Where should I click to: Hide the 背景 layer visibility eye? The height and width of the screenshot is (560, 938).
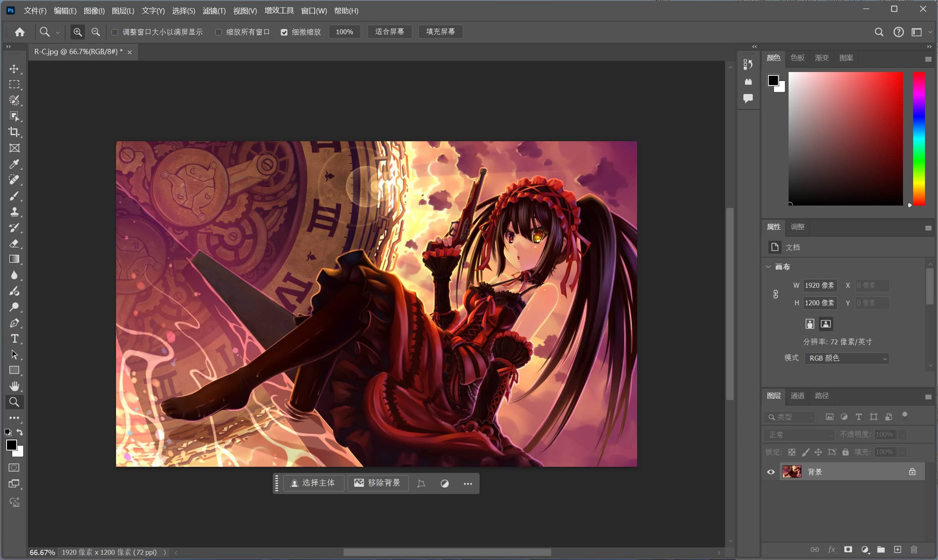coord(771,472)
